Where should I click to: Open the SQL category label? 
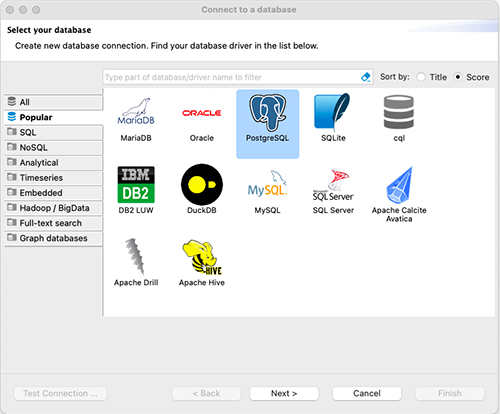28,132
